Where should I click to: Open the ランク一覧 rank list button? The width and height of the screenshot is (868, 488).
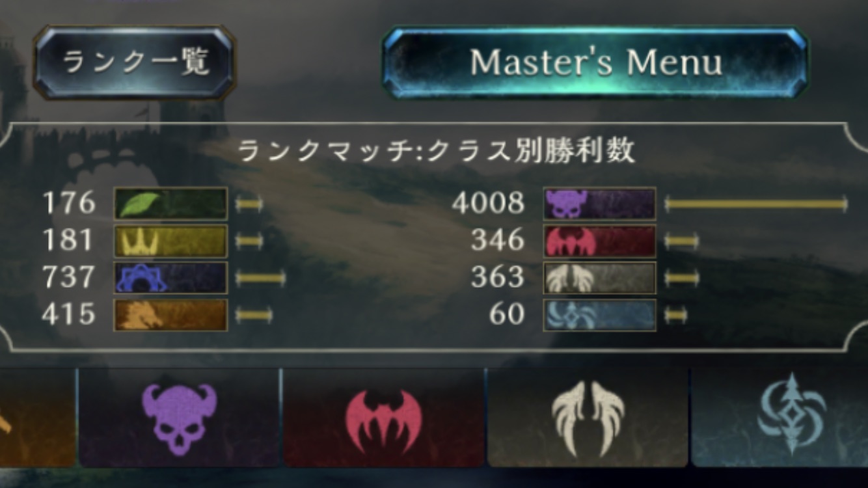[x=135, y=62]
